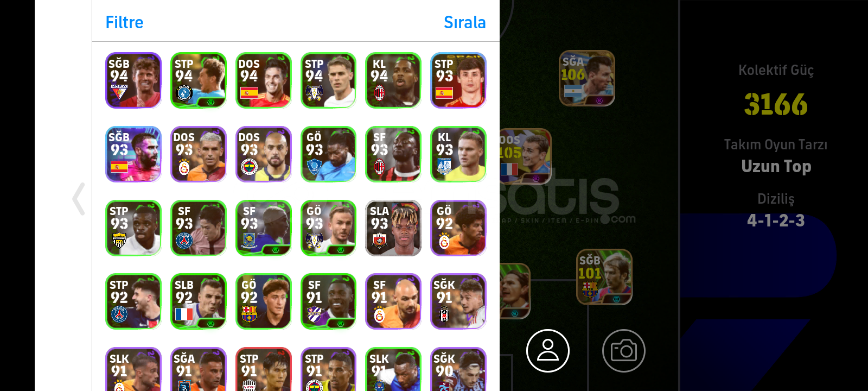Select the SLA 93 silver-bordered card
The image size is (868, 391).
(x=393, y=228)
